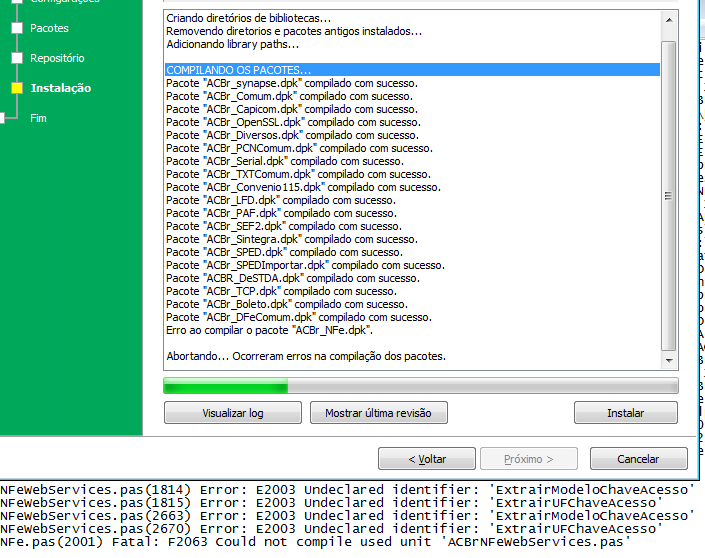Select the ACBr_PAF.dpk compiled line
The height and width of the screenshot is (558, 705).
click(281, 214)
